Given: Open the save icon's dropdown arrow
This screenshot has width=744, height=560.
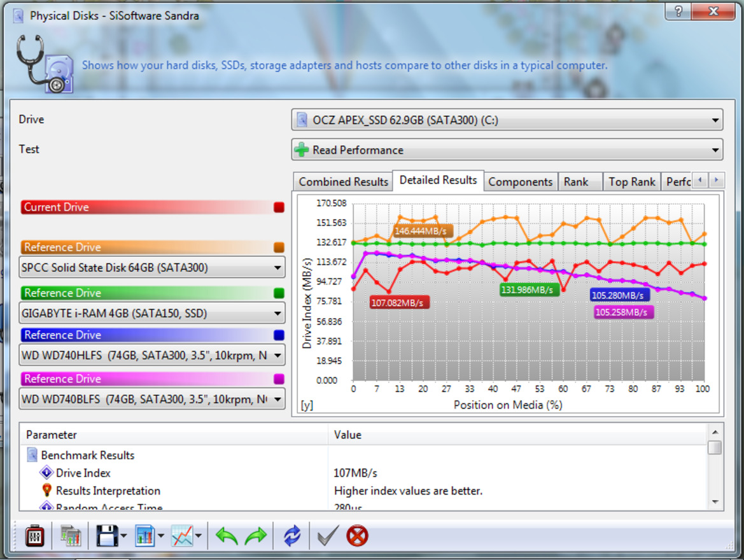Looking at the screenshot, I should (124, 536).
